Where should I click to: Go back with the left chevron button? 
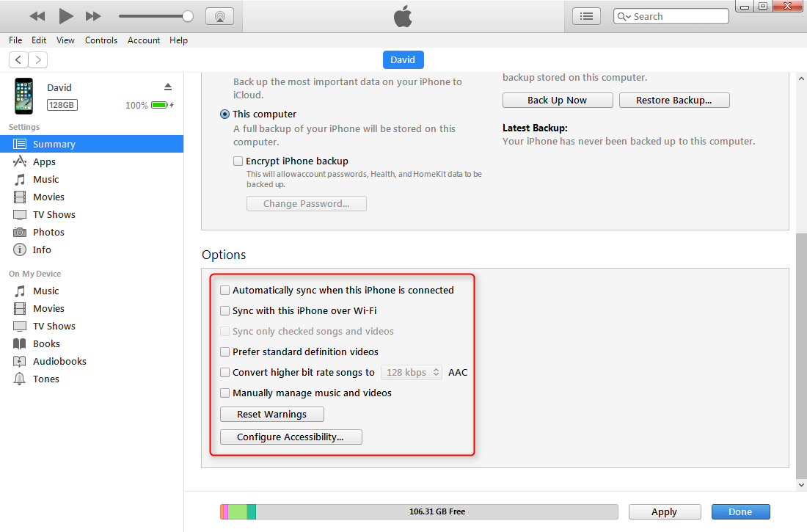[18, 60]
